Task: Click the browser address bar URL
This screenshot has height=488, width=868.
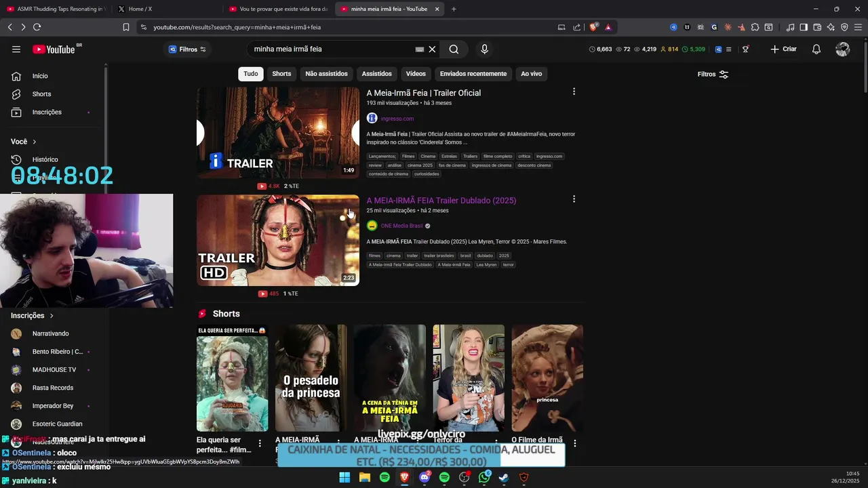Action: pos(237,27)
